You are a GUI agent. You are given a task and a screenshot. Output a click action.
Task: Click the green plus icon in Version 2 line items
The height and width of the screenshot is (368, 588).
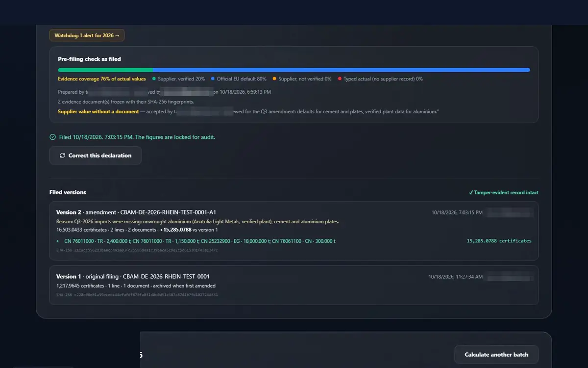pyautogui.click(x=58, y=241)
